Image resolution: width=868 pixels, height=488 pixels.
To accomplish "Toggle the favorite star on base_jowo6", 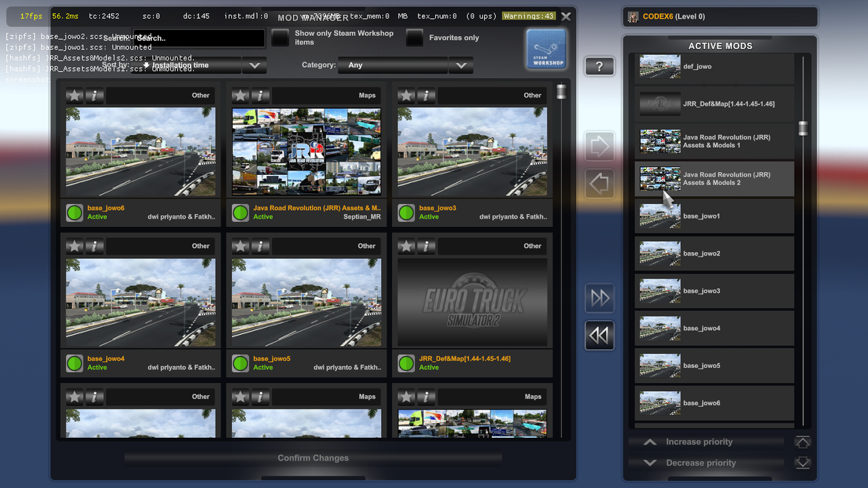I will pyautogui.click(x=75, y=95).
